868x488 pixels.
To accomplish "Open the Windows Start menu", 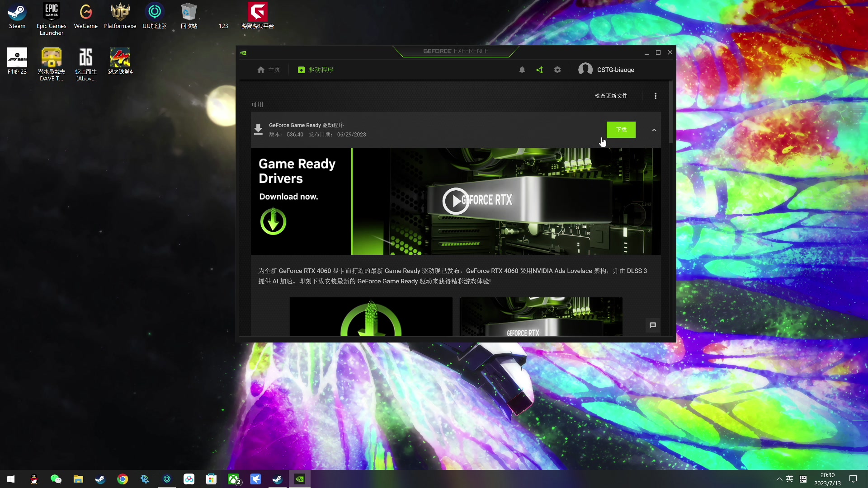I will click(11, 479).
